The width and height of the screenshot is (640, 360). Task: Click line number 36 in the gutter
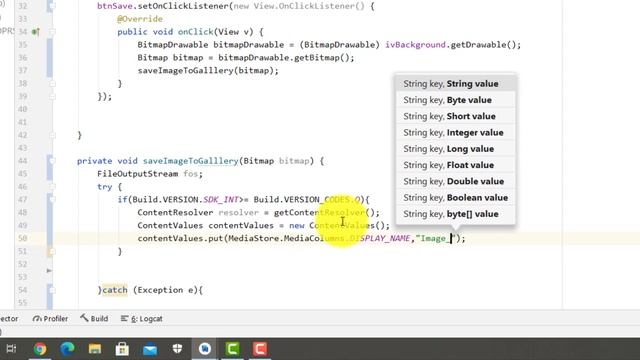(x=22, y=58)
